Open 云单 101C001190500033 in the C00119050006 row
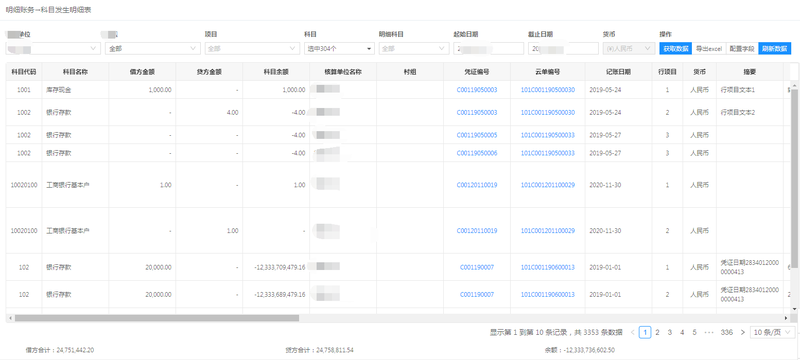The width and height of the screenshot is (800, 360). coord(547,153)
